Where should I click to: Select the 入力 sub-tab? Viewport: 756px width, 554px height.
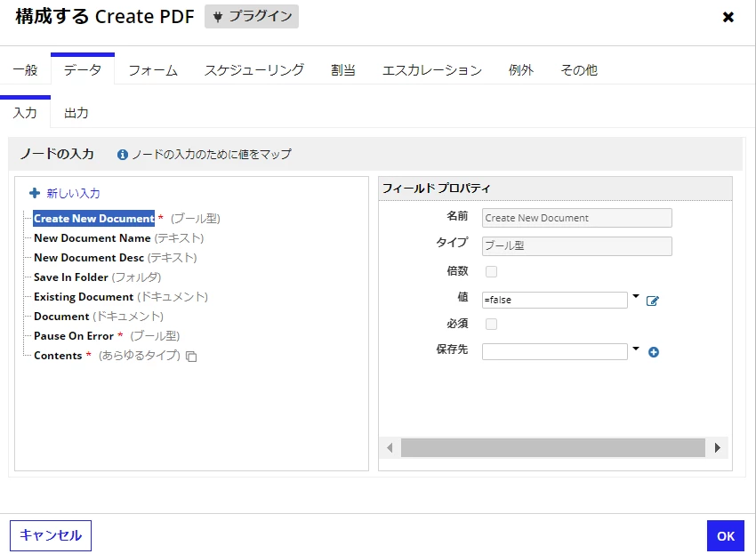coord(25,113)
